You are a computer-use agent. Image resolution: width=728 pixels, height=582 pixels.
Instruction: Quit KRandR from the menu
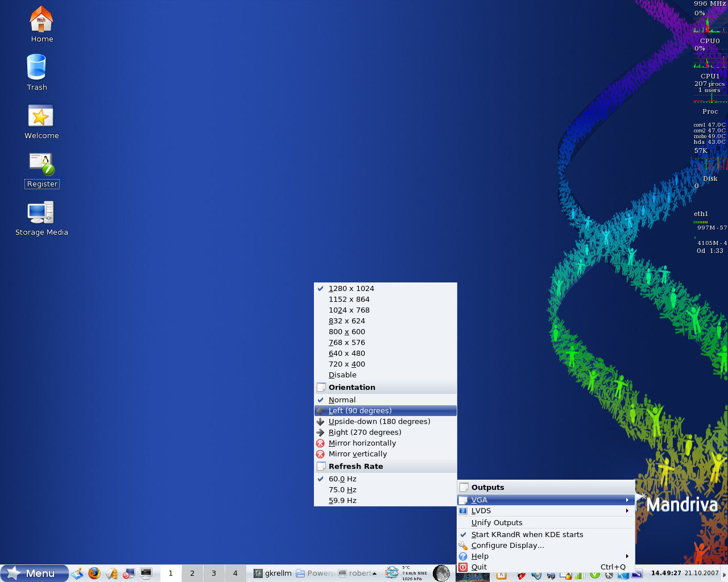546,567
